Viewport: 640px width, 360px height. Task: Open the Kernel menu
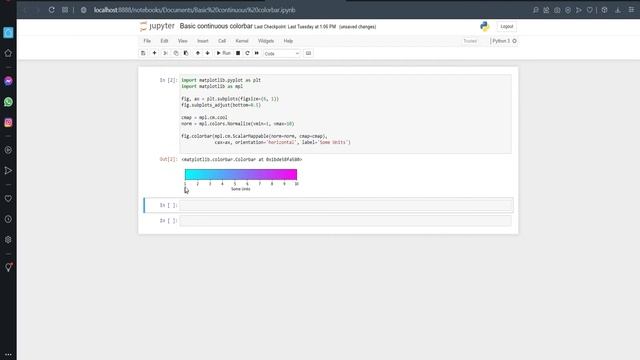point(242,41)
